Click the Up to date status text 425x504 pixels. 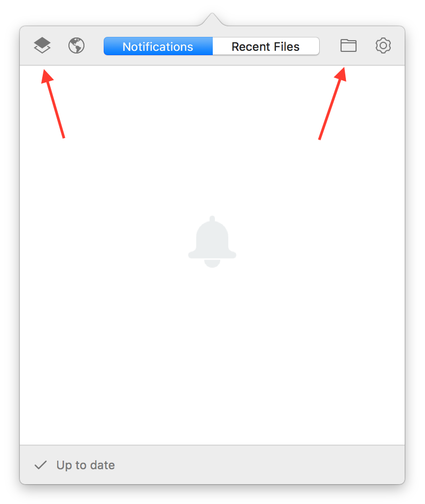86,465
